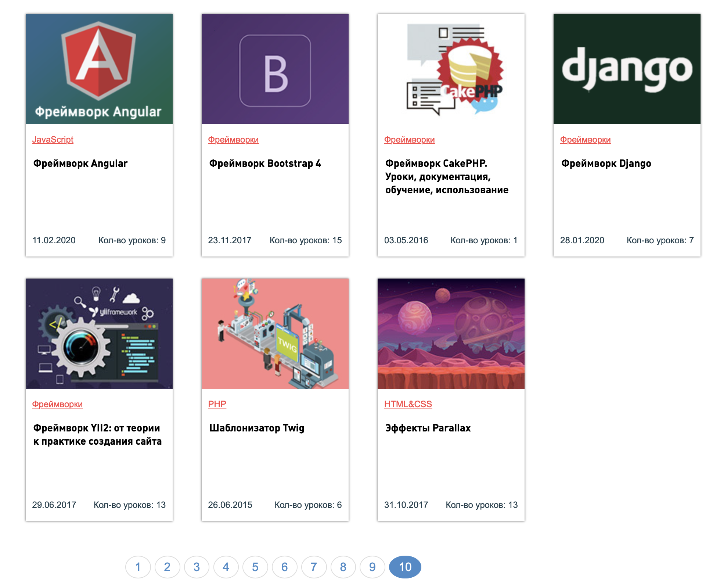Open the title Фреймворк Bootstrap 4

(x=265, y=164)
